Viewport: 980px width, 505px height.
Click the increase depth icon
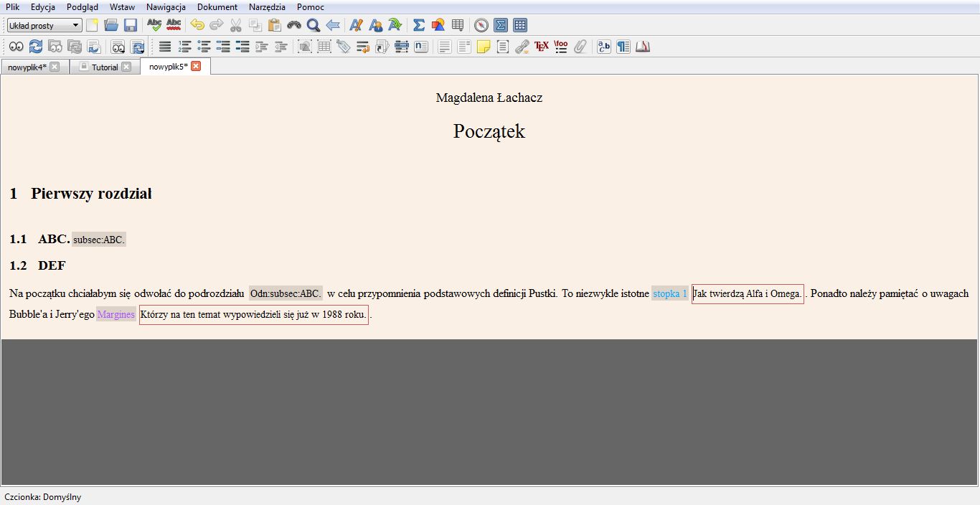pos(262,47)
